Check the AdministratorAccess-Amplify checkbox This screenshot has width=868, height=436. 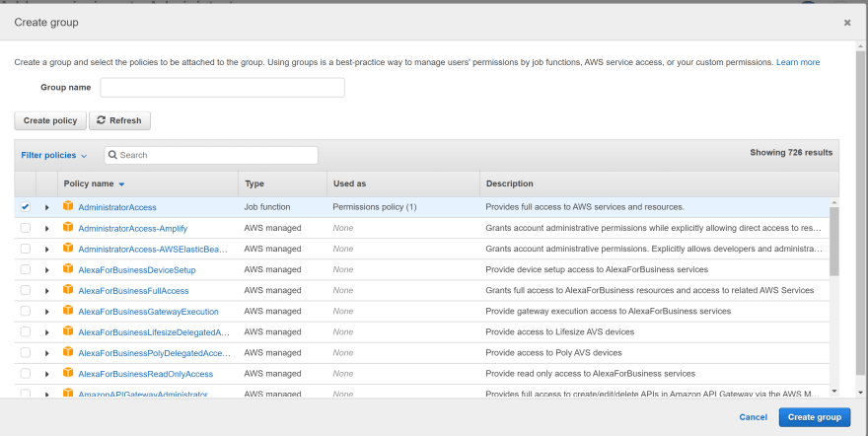point(26,228)
